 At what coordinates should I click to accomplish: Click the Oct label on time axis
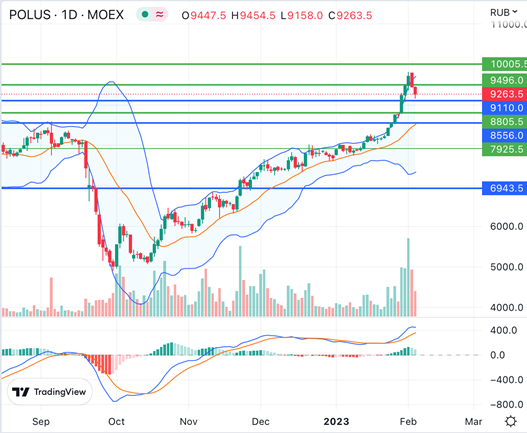(x=116, y=422)
